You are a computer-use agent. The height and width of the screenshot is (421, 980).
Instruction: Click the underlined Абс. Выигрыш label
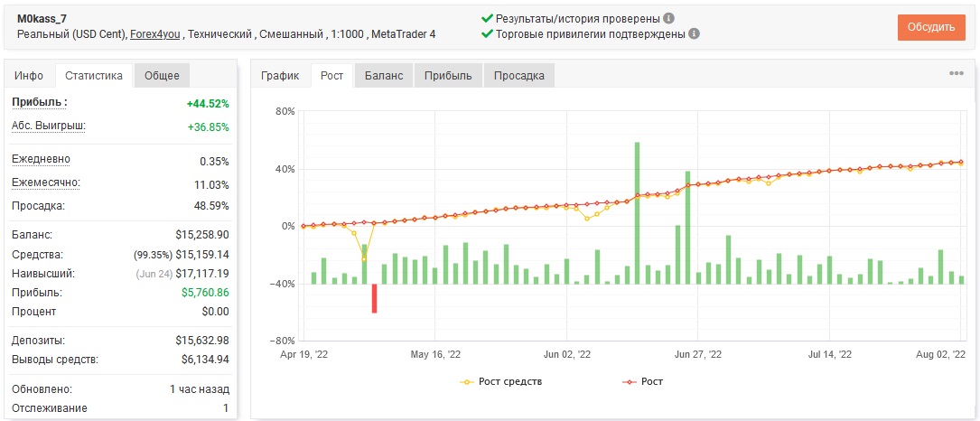point(48,126)
